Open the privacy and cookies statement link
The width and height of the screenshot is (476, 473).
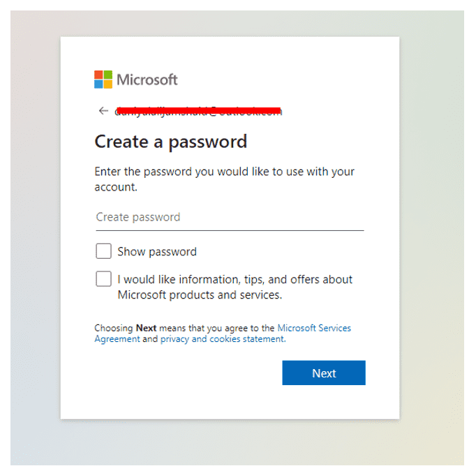pos(222,339)
